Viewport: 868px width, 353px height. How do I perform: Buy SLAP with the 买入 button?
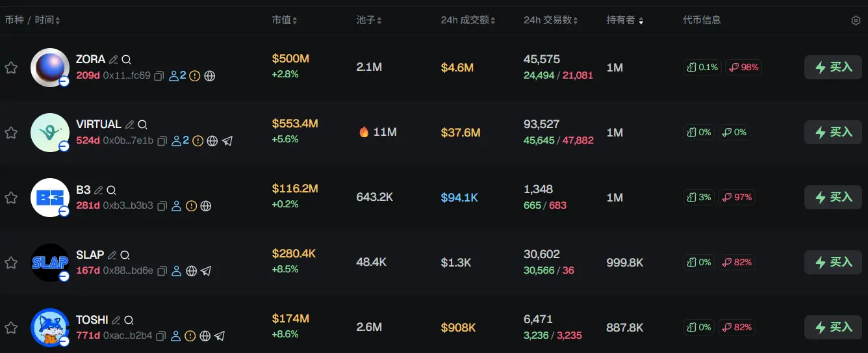833,262
